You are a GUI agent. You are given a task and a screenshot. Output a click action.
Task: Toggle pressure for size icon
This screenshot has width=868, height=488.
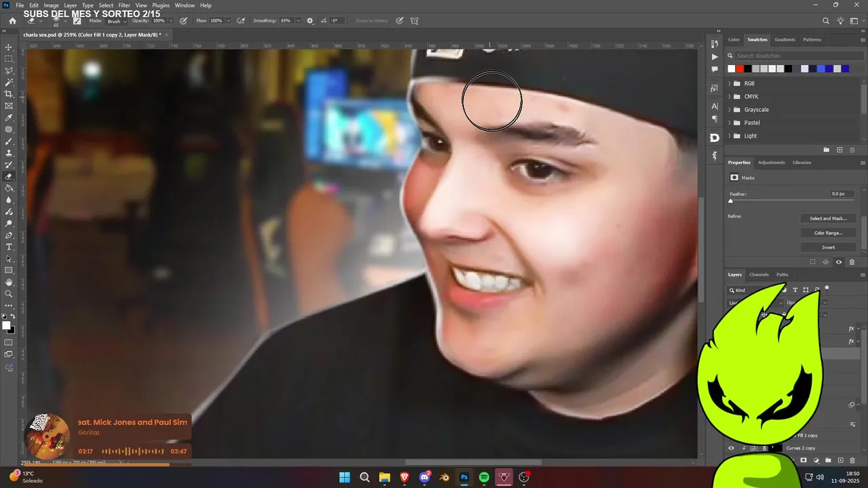399,21
